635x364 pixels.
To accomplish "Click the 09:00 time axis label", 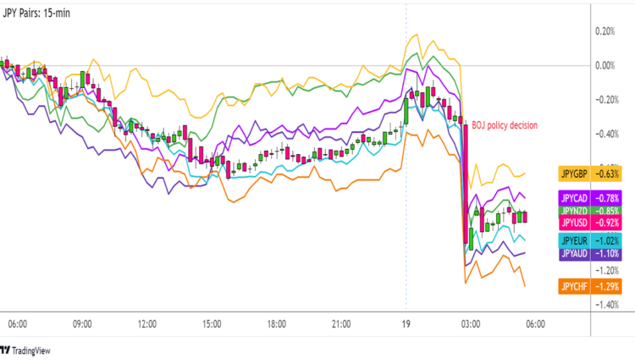I will pyautogui.click(x=81, y=324).
